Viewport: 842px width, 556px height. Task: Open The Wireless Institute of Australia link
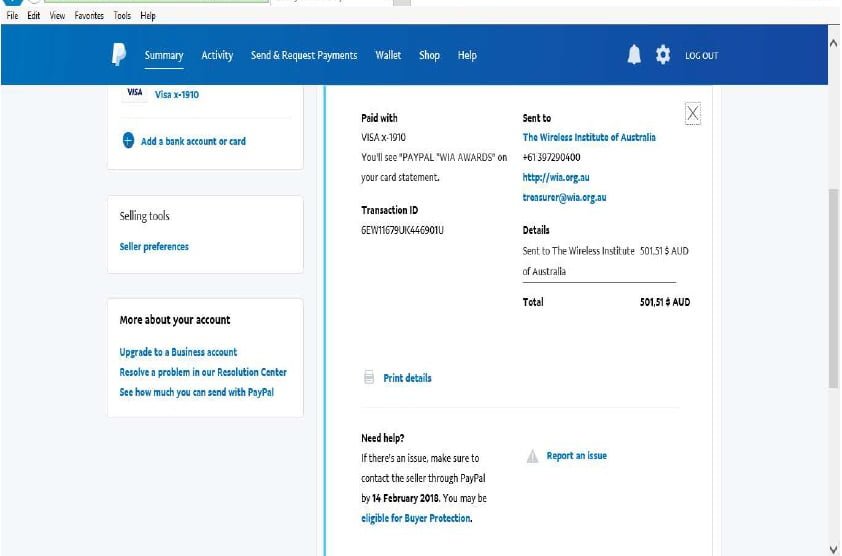[x=589, y=137]
